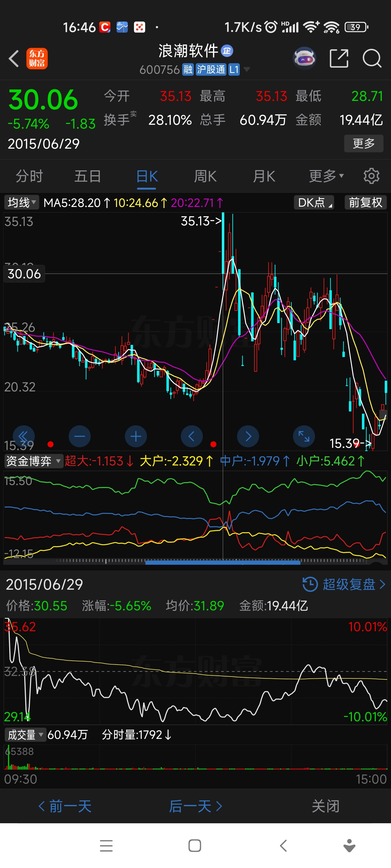Switch to 周K tab

(x=205, y=176)
